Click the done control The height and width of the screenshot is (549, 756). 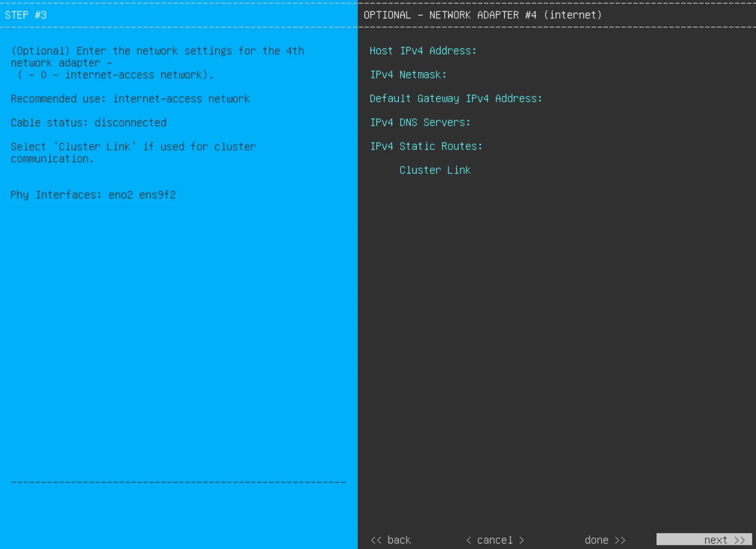(604, 540)
